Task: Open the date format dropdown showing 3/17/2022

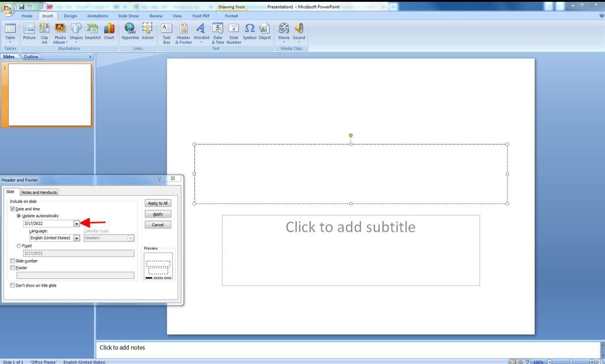Action: [x=76, y=223]
